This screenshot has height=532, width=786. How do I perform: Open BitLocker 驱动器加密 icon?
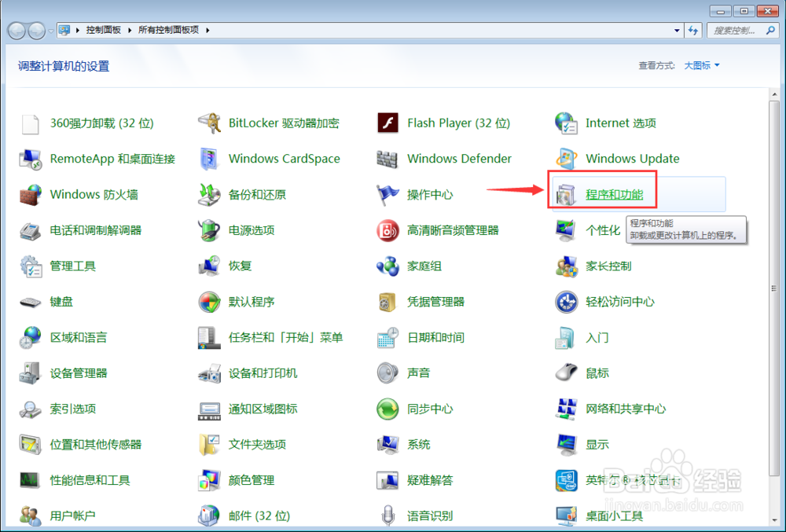[x=210, y=123]
